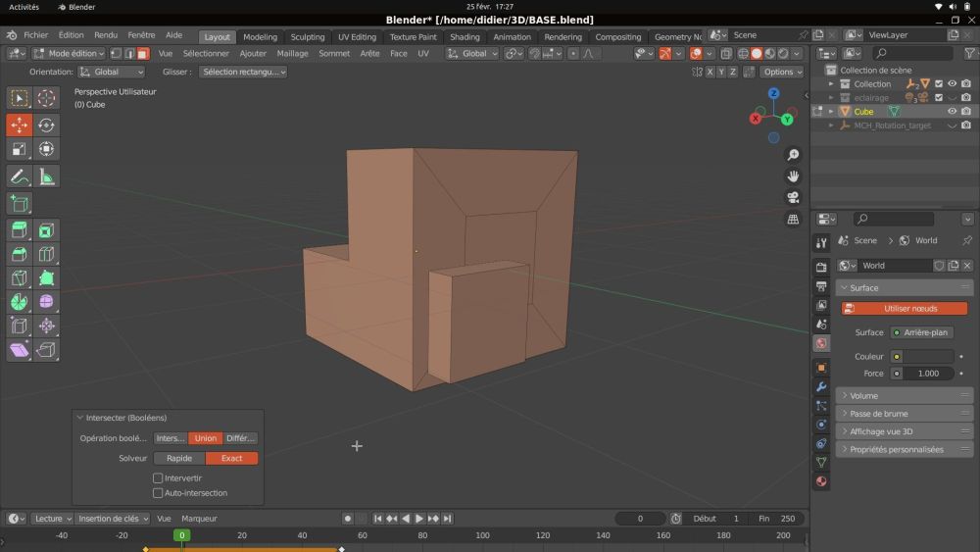The width and height of the screenshot is (980, 552).
Task: Open the Surface Arrière-plan dropdown
Action: pyautogui.click(x=922, y=332)
